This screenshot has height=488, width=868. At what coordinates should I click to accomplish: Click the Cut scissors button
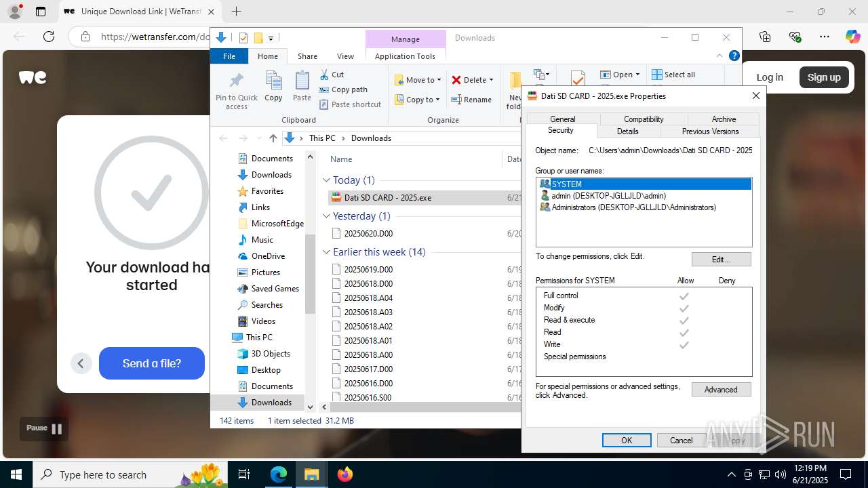coord(332,75)
